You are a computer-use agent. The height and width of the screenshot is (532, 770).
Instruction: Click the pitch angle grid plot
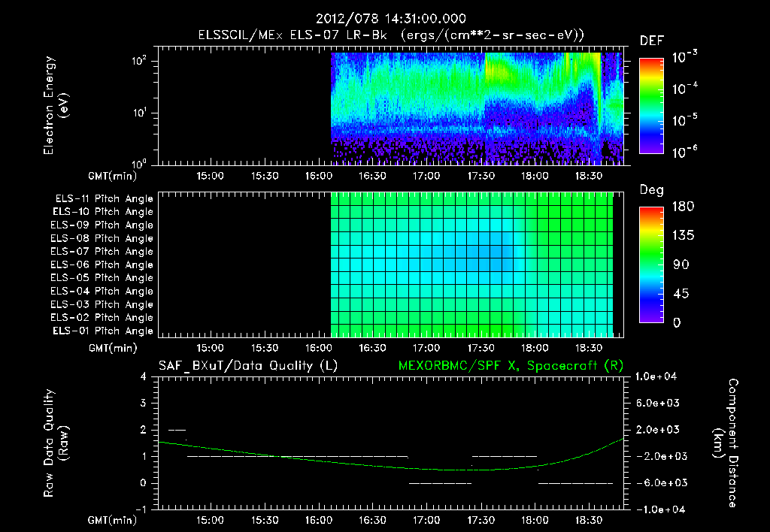pos(390,264)
